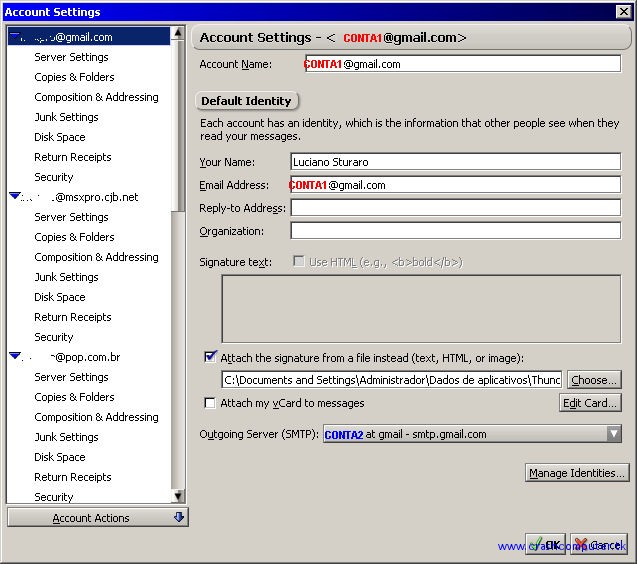Confirm with the OK button
Image resolution: width=637 pixels, height=564 pixels.
tap(545, 544)
